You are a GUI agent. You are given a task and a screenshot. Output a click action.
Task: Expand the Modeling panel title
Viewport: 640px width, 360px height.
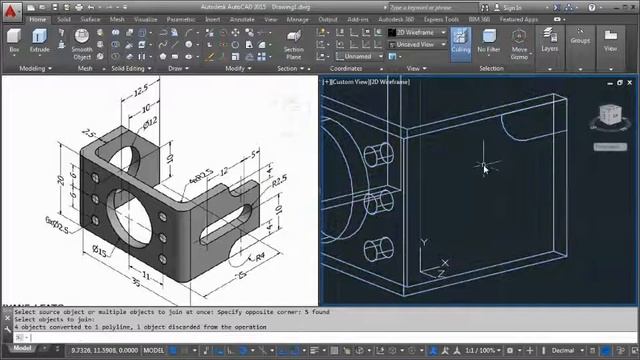(36, 69)
